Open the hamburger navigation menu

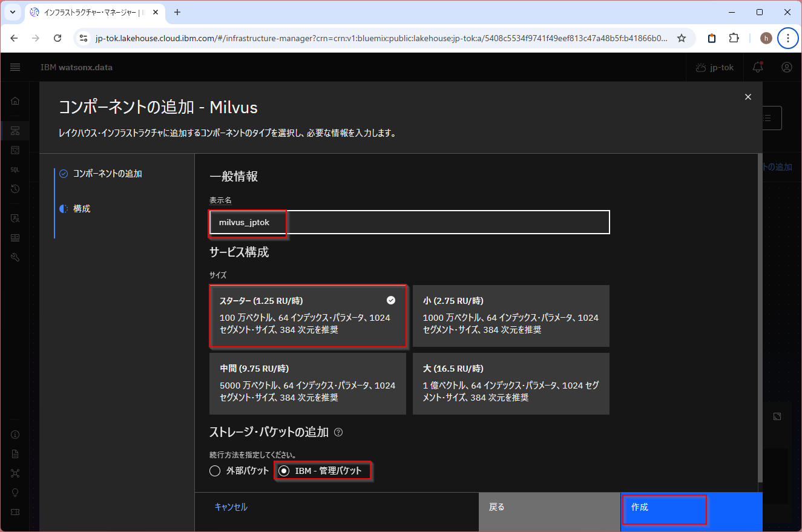[15, 67]
